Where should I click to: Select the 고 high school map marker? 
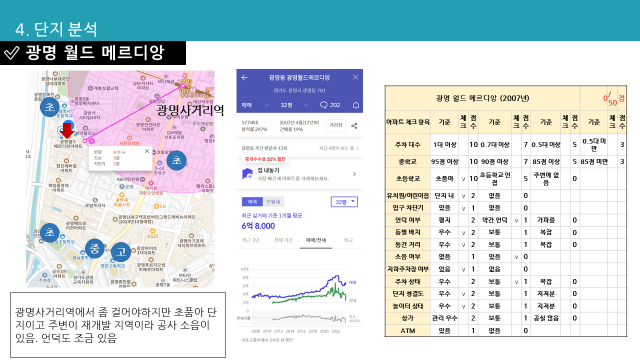click(121, 252)
